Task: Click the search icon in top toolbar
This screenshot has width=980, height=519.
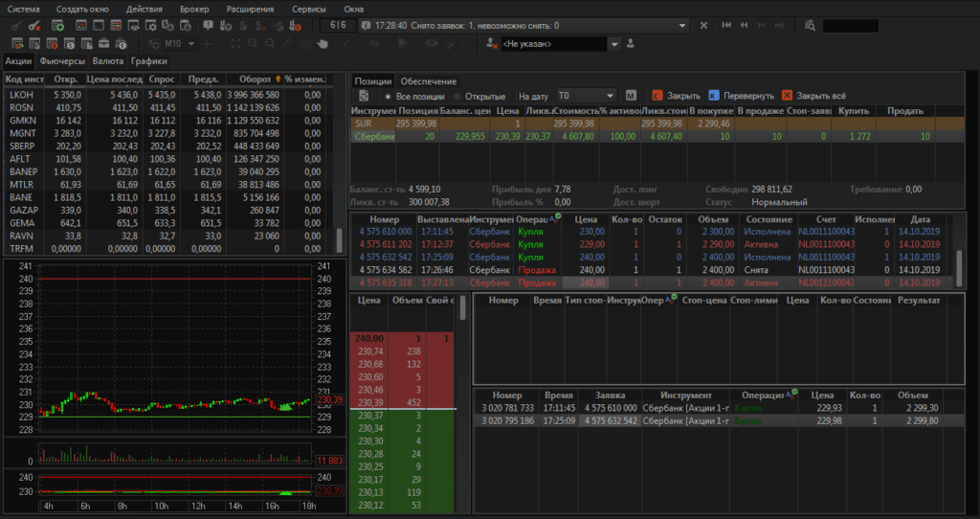Action: (811, 26)
